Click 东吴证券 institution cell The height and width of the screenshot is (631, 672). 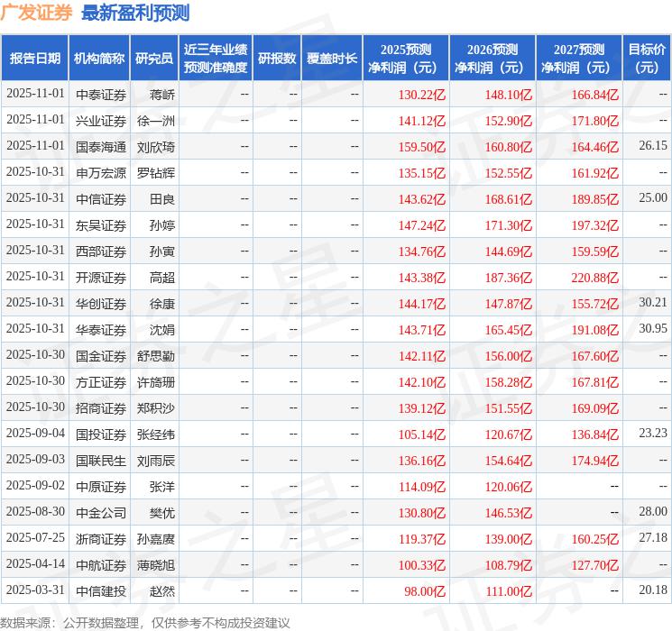click(101, 225)
